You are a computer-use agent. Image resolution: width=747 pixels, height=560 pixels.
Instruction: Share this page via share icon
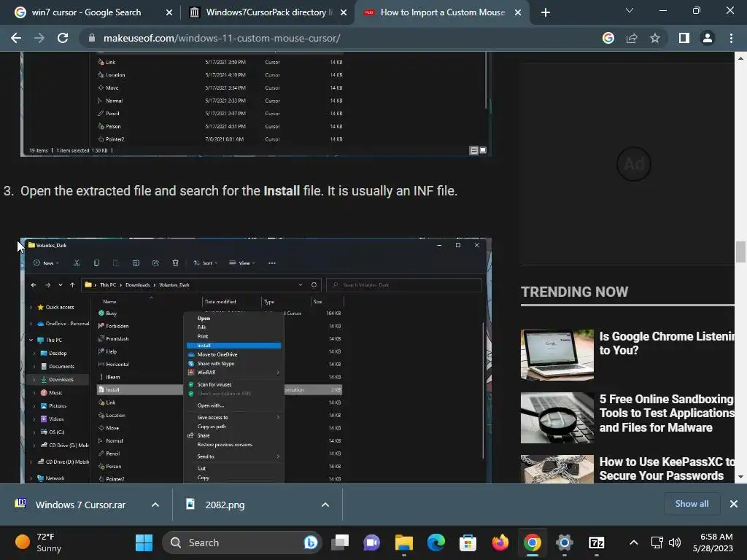tap(632, 38)
